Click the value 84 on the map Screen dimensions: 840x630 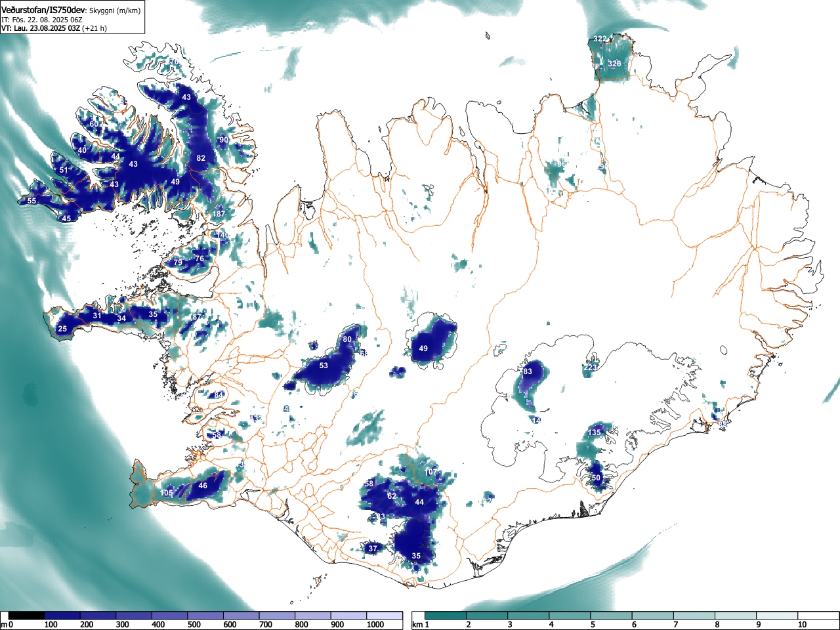point(219,395)
